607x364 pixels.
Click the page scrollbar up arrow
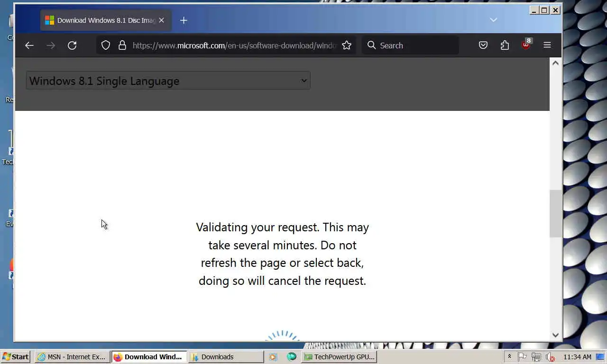tap(555, 63)
